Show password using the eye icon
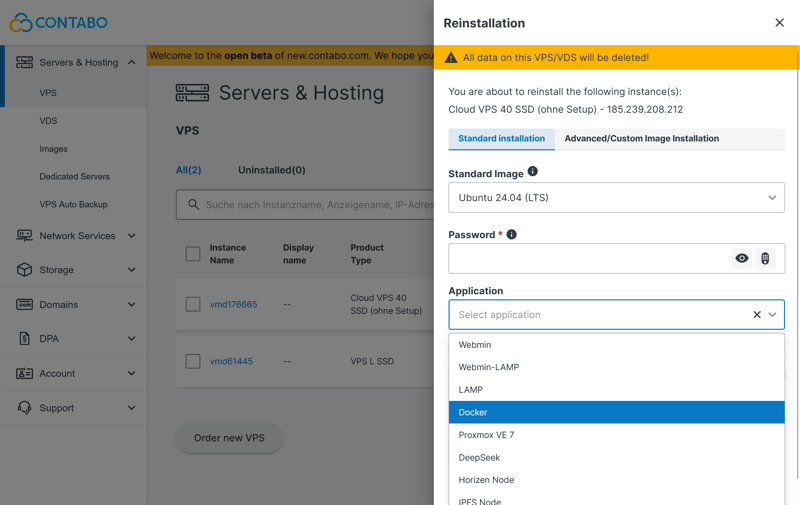800x505 pixels. pos(742,258)
